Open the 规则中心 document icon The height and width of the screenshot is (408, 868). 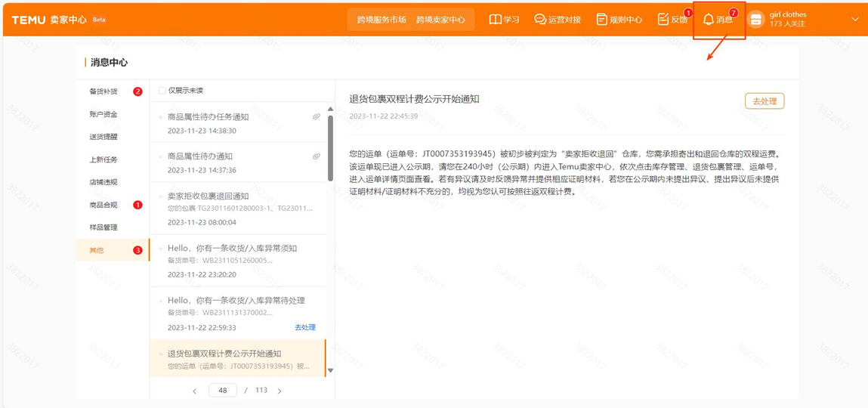pyautogui.click(x=601, y=20)
